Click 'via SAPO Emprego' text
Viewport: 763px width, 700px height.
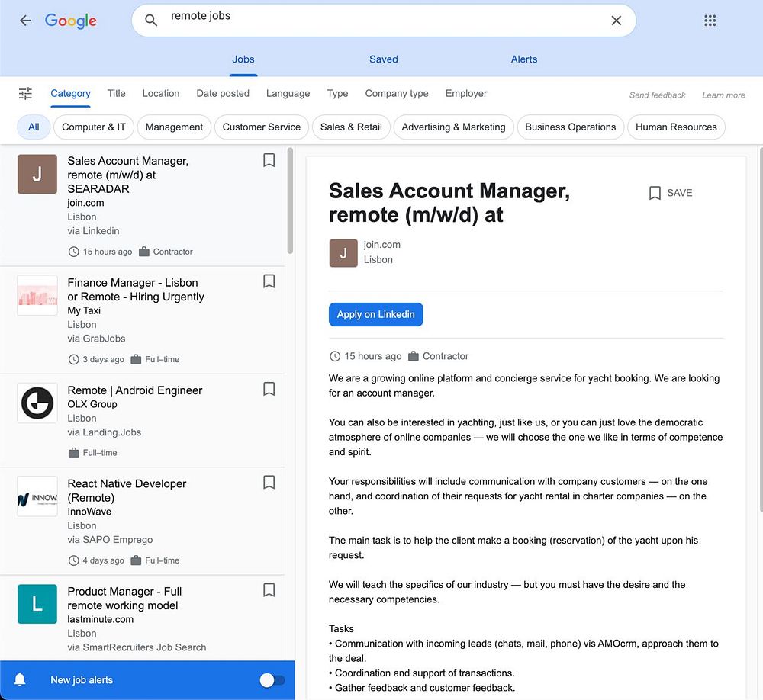click(x=110, y=539)
